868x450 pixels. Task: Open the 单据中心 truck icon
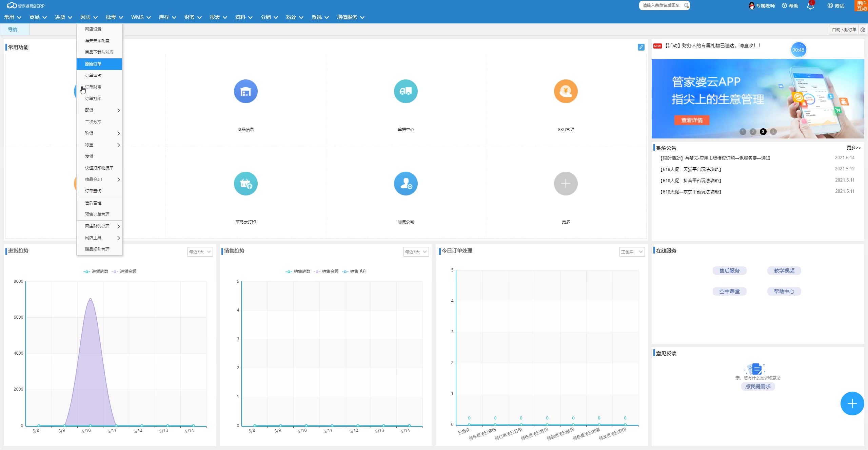pos(406,91)
